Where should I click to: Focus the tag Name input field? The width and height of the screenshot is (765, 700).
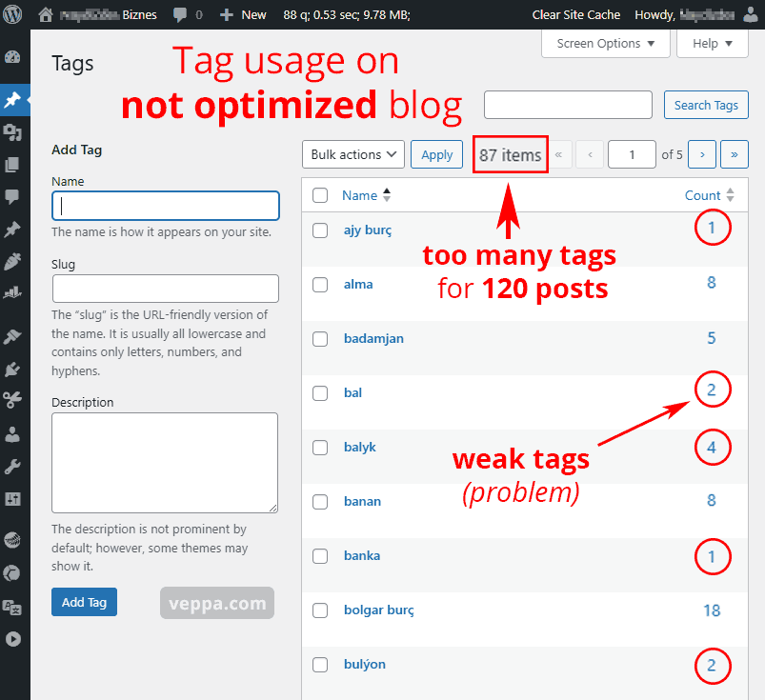[166, 206]
